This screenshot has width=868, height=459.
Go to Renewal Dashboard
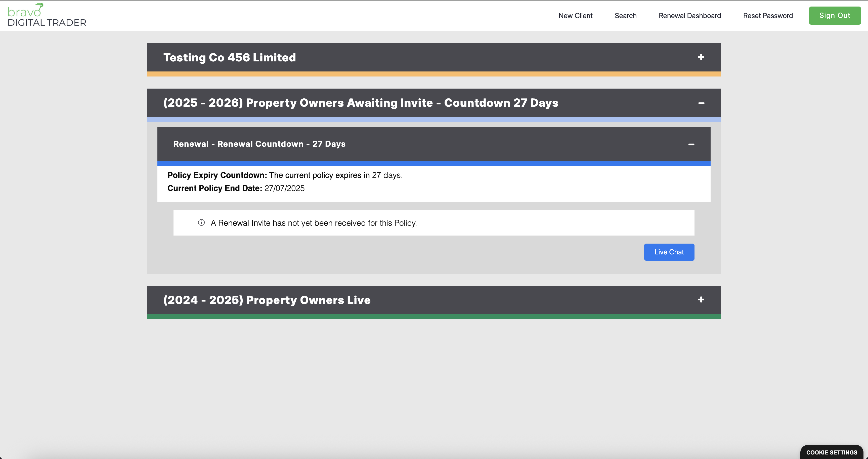click(x=689, y=16)
